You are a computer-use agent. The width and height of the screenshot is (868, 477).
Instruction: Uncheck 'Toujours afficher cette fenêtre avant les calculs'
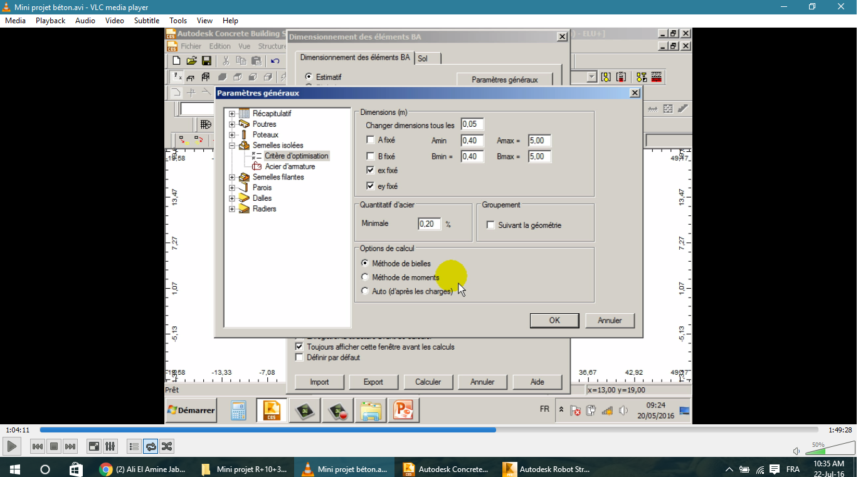coord(299,346)
